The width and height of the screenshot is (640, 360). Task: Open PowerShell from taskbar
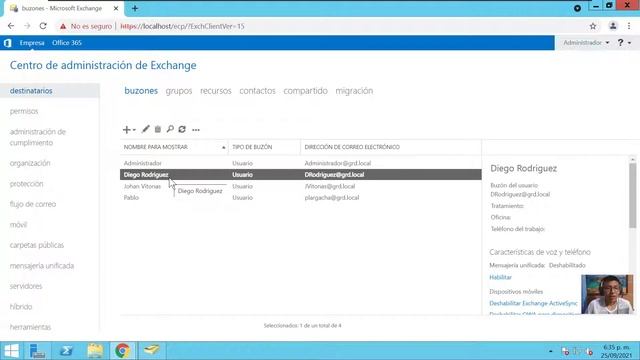pos(66,351)
